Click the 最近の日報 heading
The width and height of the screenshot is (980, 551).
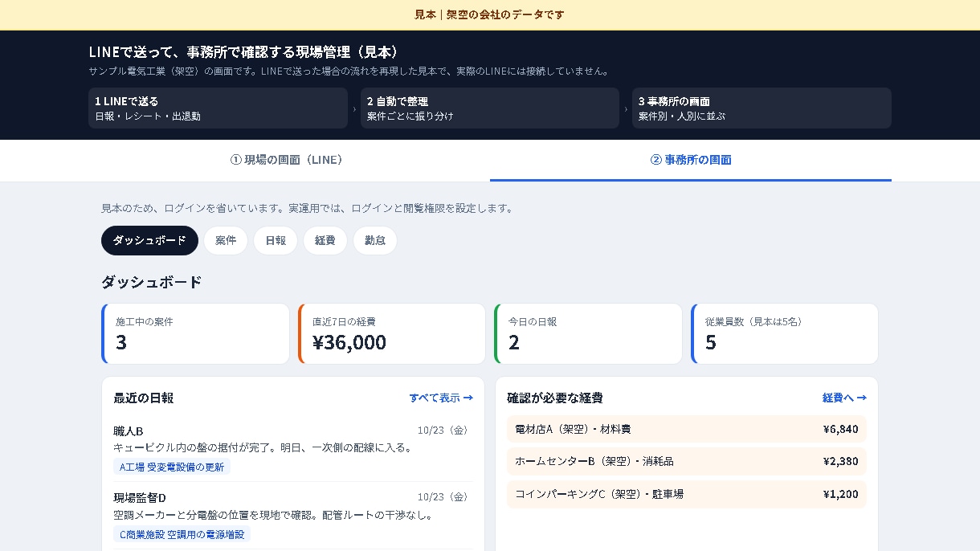(x=144, y=398)
